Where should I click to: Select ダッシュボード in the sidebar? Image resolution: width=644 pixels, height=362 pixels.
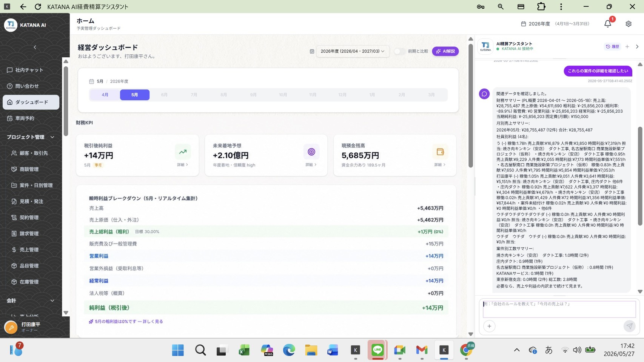coord(31,102)
